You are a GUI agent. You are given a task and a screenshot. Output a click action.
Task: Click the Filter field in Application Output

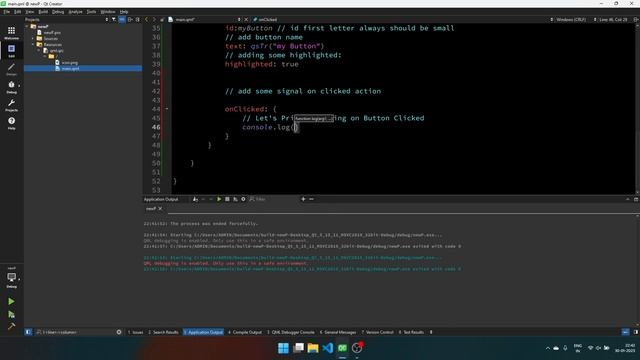tap(273, 199)
